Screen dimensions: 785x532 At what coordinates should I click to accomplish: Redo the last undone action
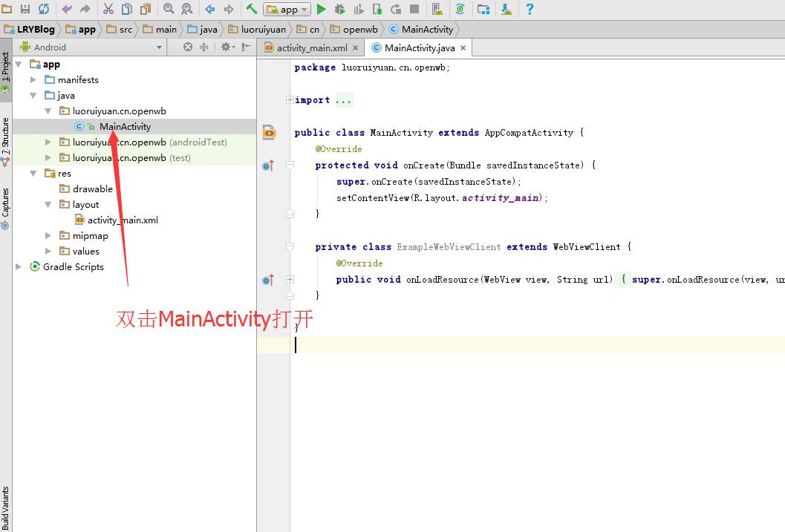tap(85, 9)
